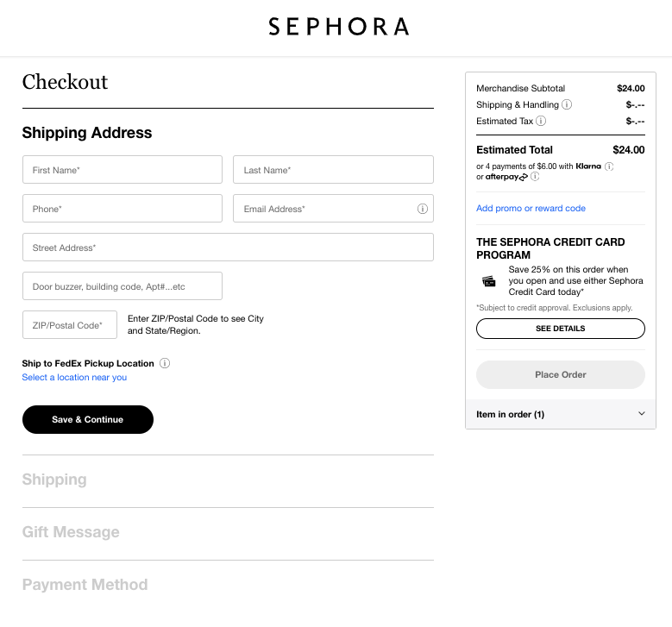
Task: Select the Phone input field
Action: 122,209
